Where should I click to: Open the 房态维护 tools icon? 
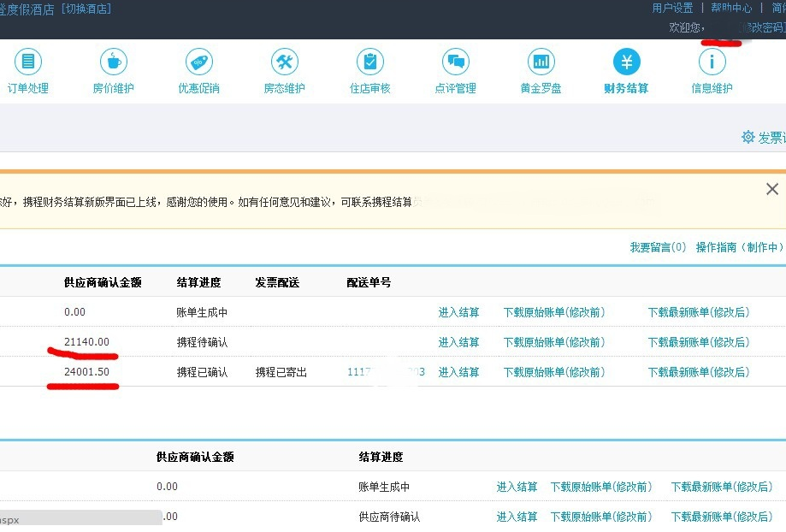click(x=285, y=62)
